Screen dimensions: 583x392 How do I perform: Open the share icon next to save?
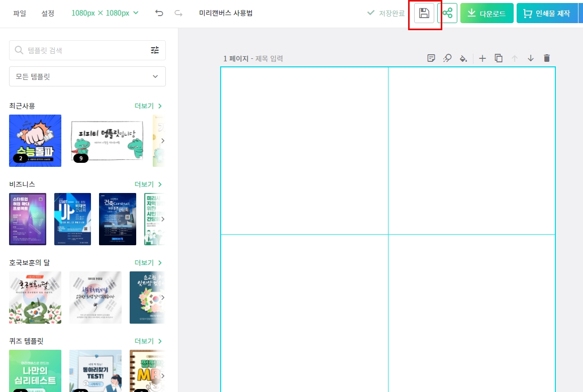point(448,13)
